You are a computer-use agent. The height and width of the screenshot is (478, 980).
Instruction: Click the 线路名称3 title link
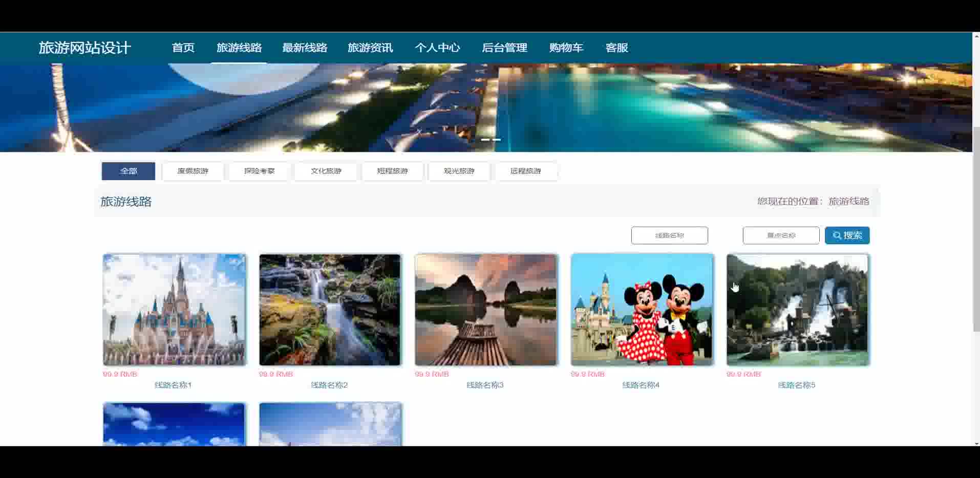485,385
